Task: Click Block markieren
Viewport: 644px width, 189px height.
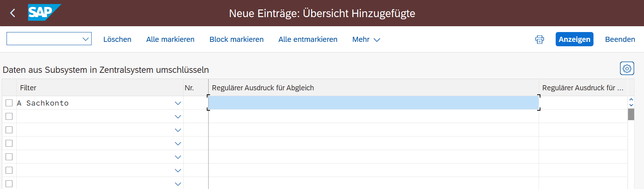Action: (236, 39)
